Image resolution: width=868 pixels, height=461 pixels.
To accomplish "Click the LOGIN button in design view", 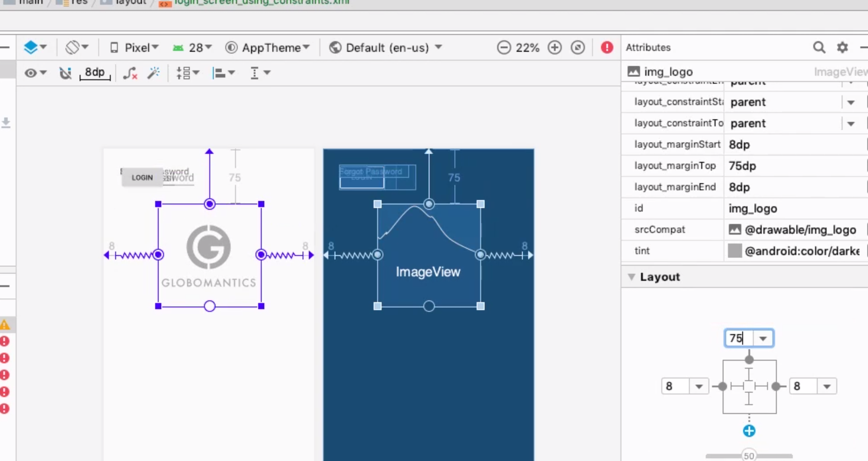I will (x=142, y=177).
